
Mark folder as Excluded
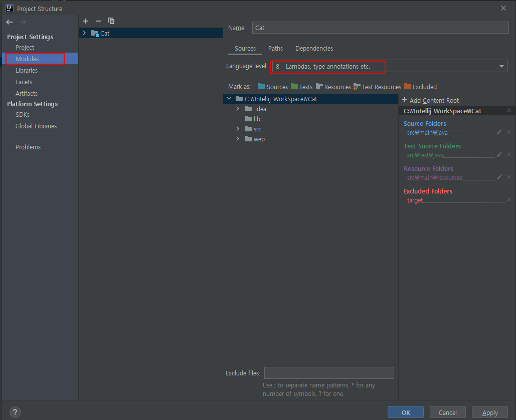[420, 87]
